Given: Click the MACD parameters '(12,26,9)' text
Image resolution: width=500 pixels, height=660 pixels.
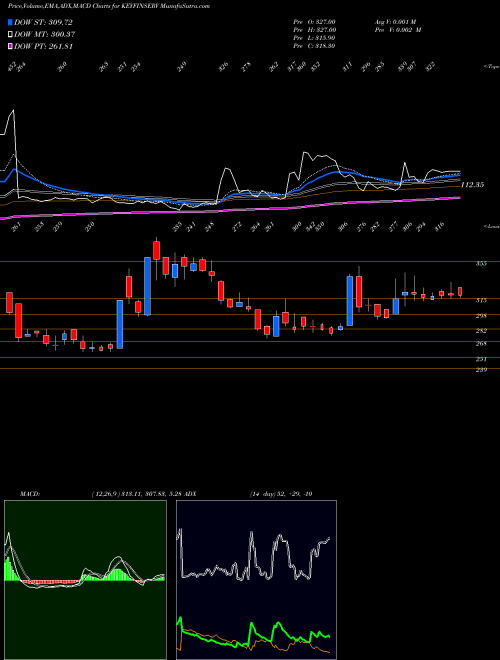Looking at the screenshot, I should pos(105,494).
